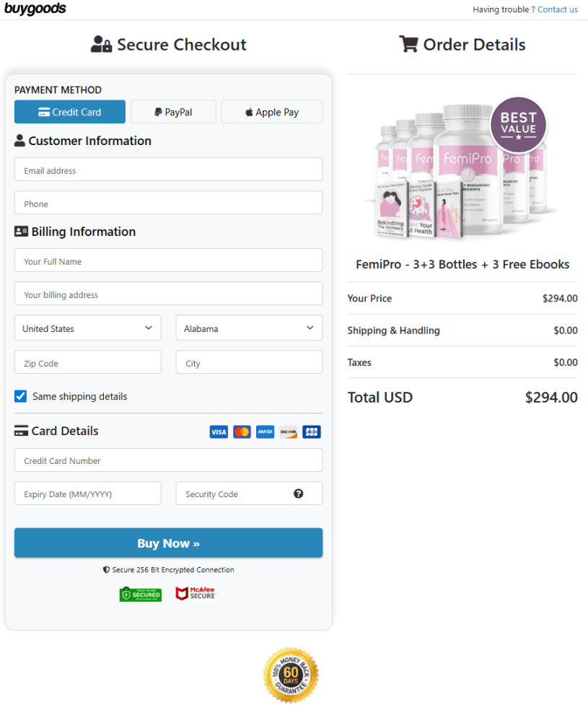Screen dimensions: 588x705
Task: Focus the Credit Card Number field
Action: (x=168, y=460)
